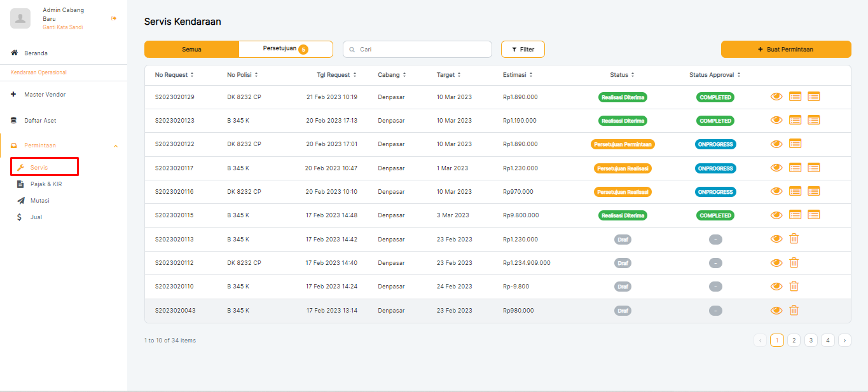Open the Filter button
Screen dimensions: 868x392
523,50
